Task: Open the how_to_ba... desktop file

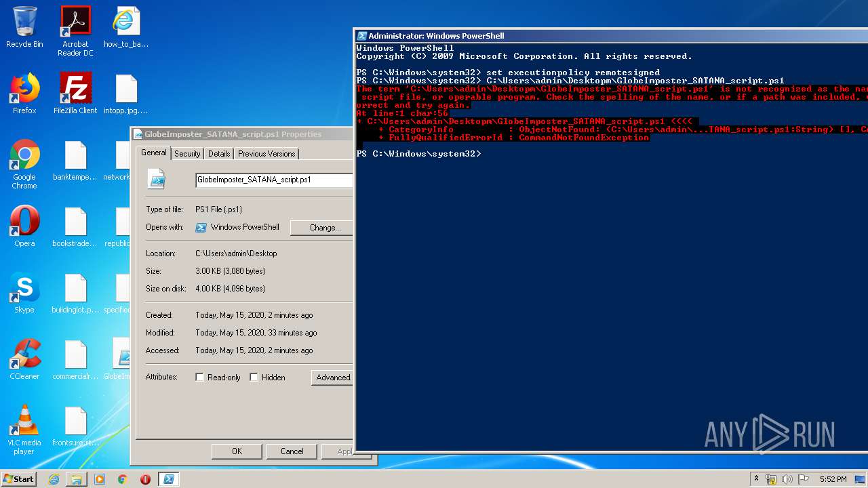Action: tap(126, 27)
